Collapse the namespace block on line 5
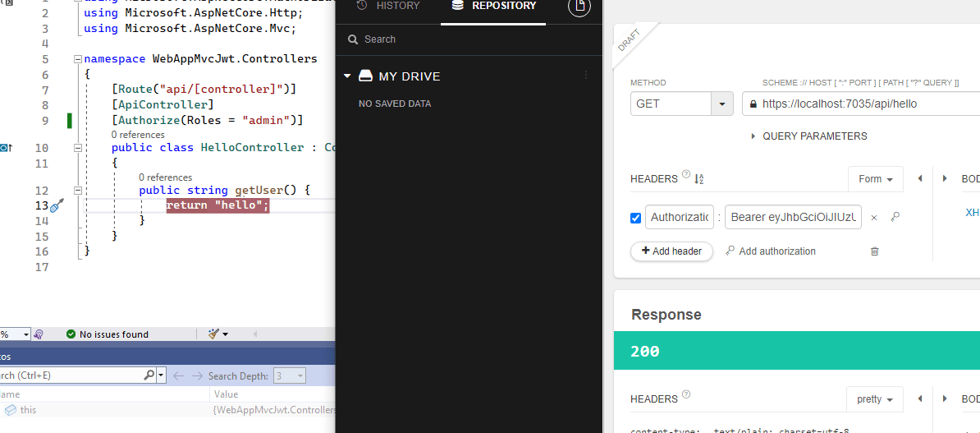 point(77,59)
